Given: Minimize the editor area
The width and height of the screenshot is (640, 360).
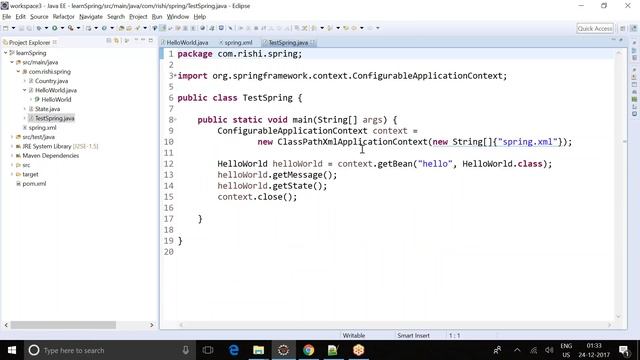Looking at the screenshot, I should [x=613, y=40].
